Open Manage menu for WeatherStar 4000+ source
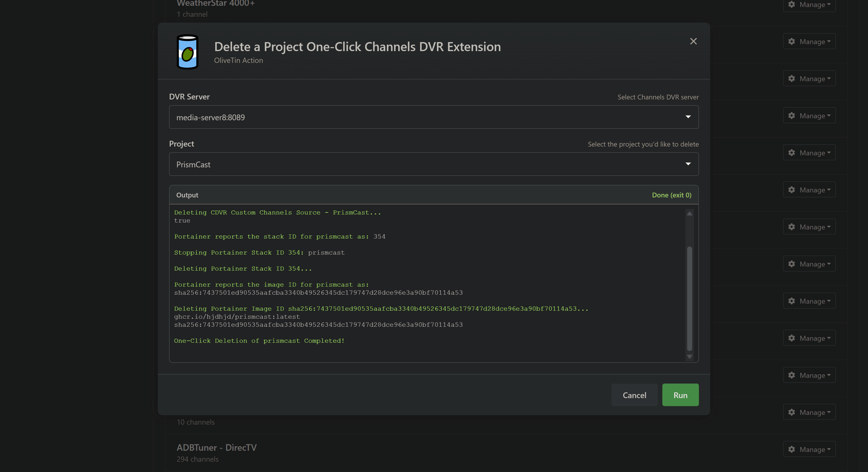868x472 pixels. (809, 5)
